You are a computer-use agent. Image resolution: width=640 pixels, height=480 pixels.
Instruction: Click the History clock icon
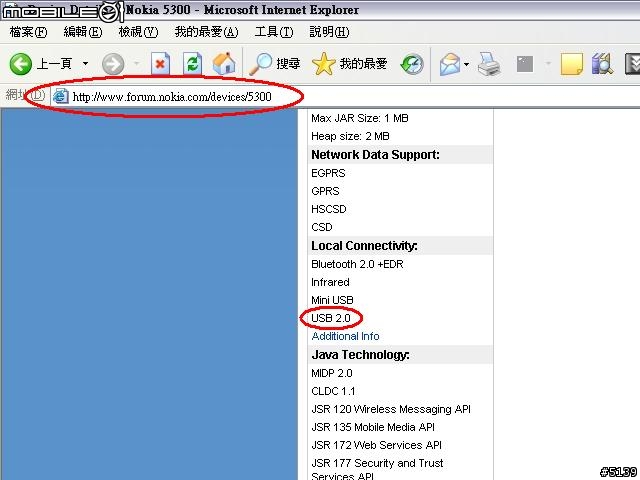412,64
